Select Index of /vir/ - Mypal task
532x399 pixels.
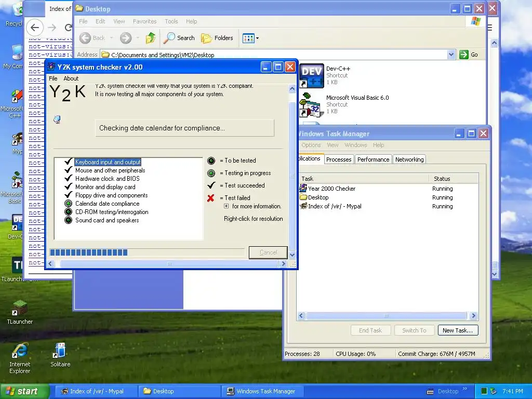click(388, 206)
